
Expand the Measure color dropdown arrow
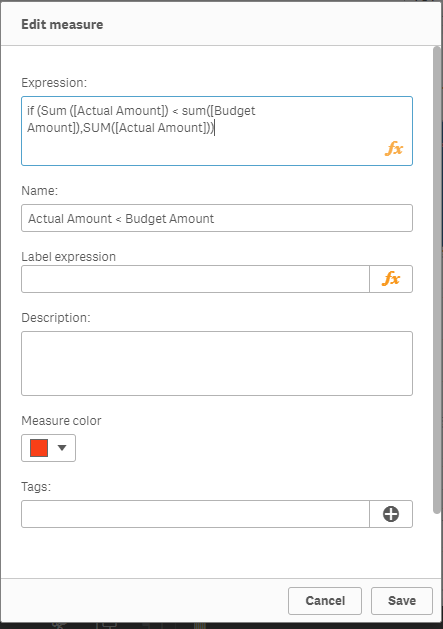tap(62, 448)
